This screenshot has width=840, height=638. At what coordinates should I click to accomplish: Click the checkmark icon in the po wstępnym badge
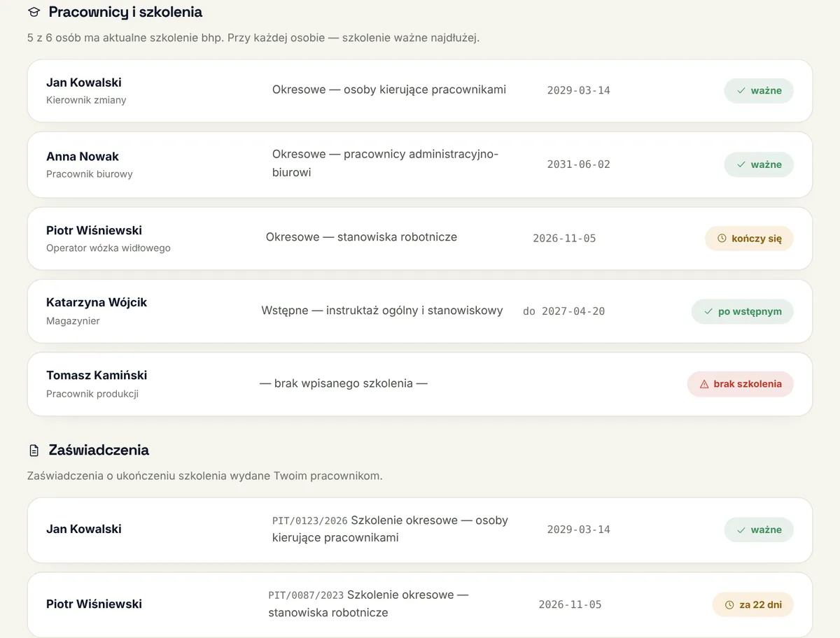coord(708,311)
